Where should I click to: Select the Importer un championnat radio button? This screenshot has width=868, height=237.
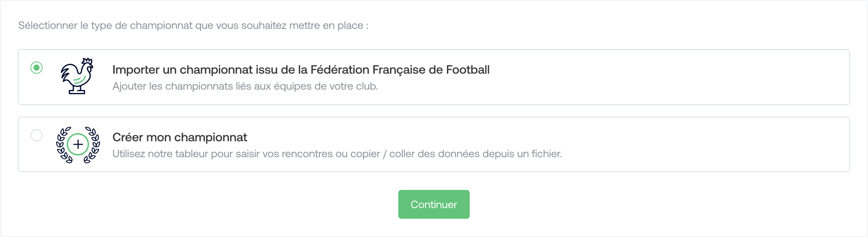pos(36,68)
